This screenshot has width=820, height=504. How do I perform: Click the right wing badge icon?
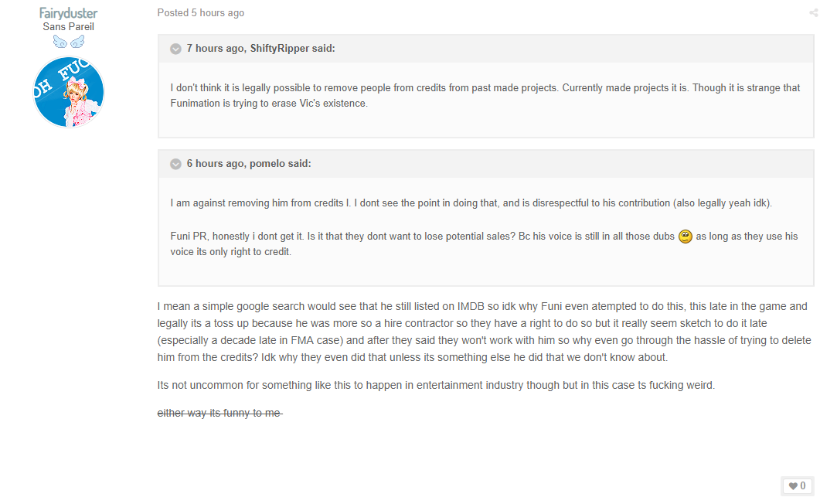pyautogui.click(x=77, y=42)
